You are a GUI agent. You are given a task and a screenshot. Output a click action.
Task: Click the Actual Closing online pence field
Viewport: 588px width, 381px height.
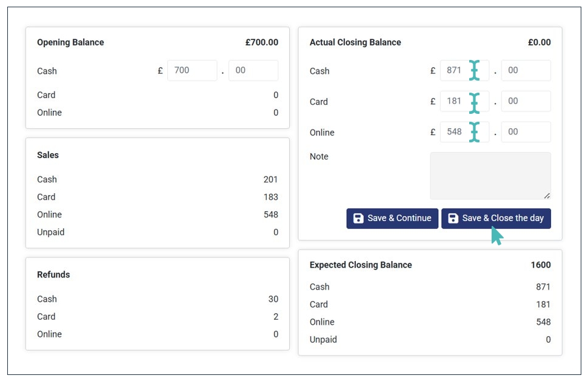pyautogui.click(x=526, y=132)
